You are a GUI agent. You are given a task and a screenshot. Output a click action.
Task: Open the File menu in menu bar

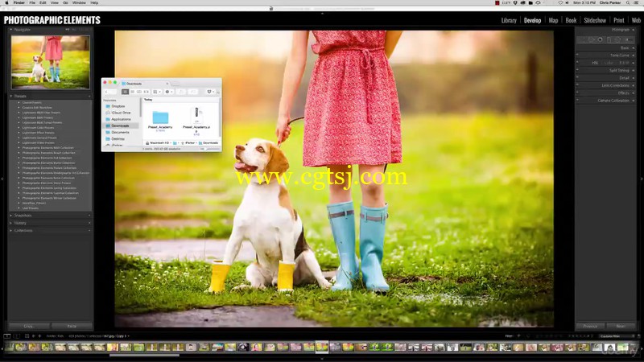[x=32, y=3]
